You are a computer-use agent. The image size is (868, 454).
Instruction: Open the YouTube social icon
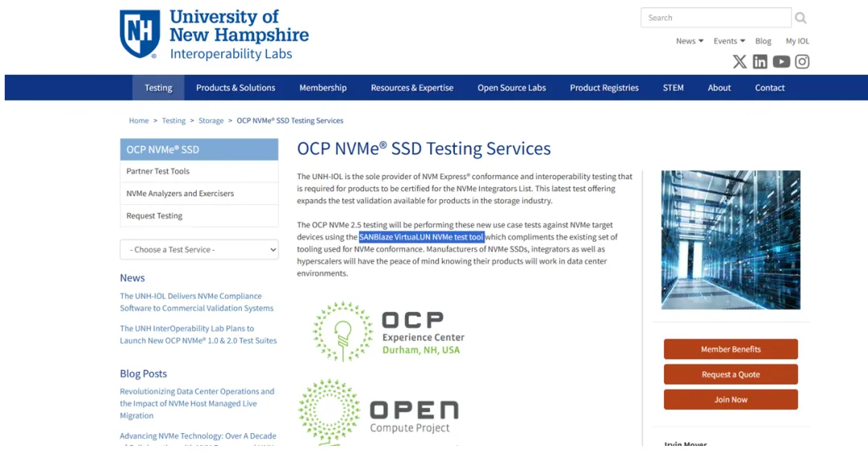tap(781, 61)
